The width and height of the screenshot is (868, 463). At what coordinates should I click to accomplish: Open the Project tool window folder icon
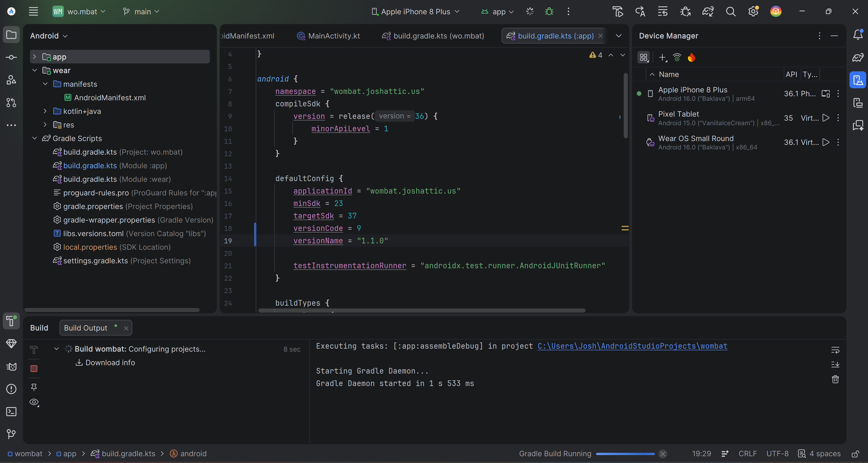coord(11,35)
